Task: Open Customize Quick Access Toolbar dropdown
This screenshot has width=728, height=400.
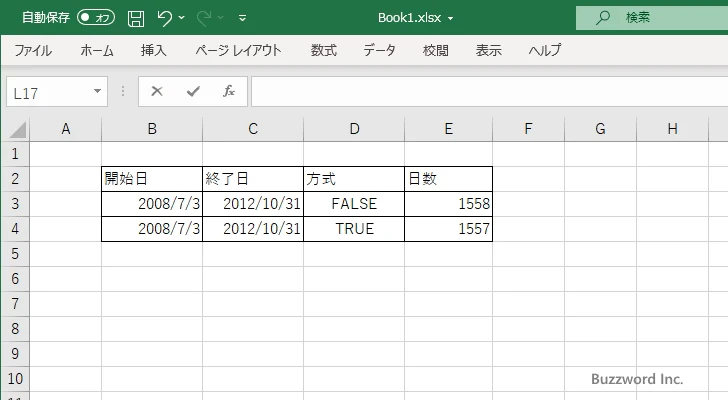Action: point(242,18)
